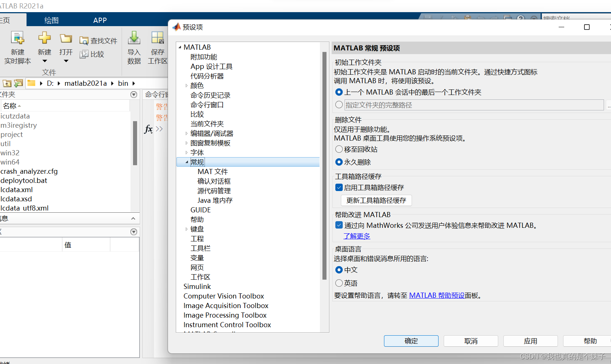Screen dimensions: 611x364
Task: Collapse the details panel chevron
Action: 133,219
